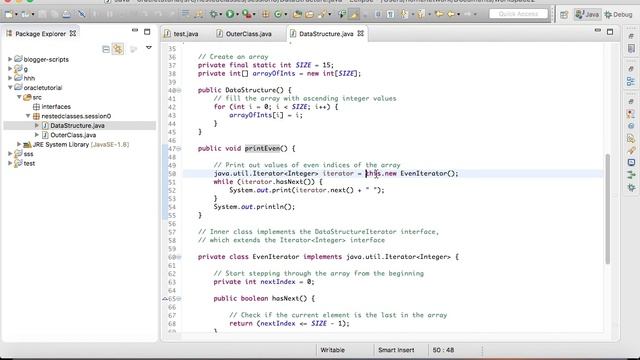640x360 pixels.
Task: Click the Open Perspective icon
Action: tap(564, 15)
